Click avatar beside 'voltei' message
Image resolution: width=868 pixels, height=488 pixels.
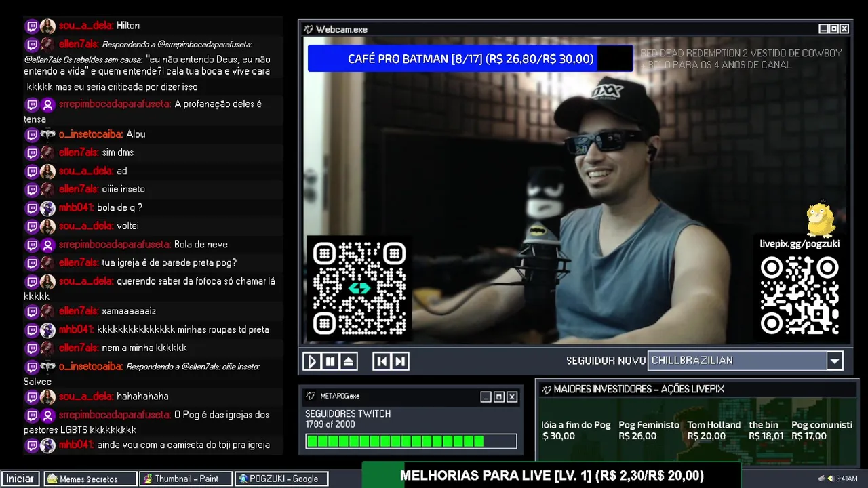pos(47,226)
